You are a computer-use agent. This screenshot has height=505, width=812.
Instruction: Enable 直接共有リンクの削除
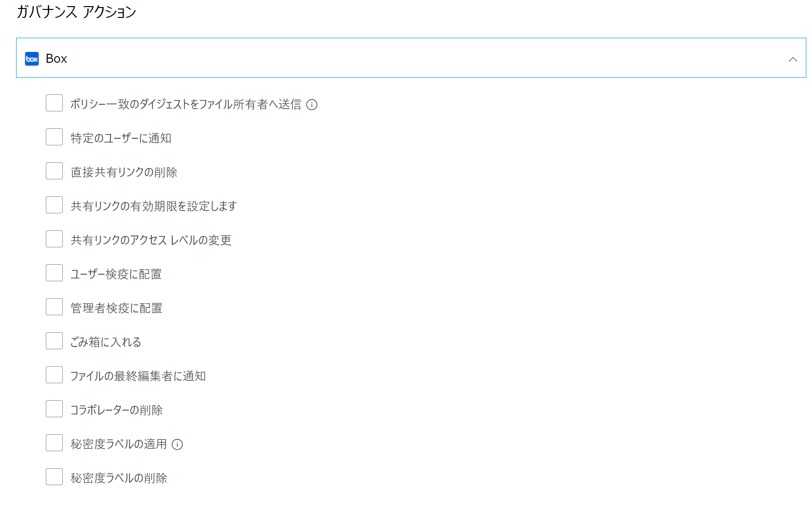54,170
